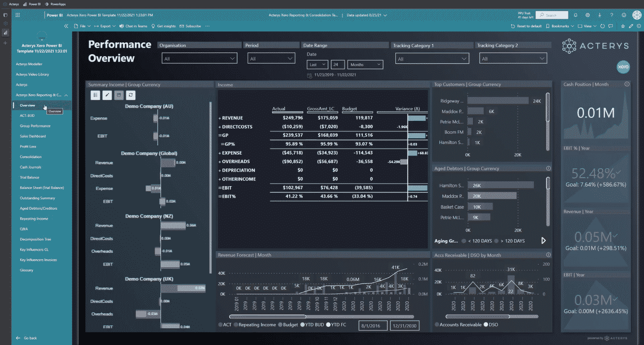Click the Xero logo badge
644x345 pixels.
click(x=624, y=67)
